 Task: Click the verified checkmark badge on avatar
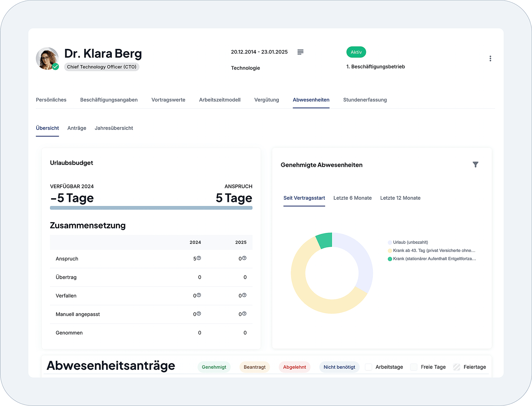(x=56, y=67)
